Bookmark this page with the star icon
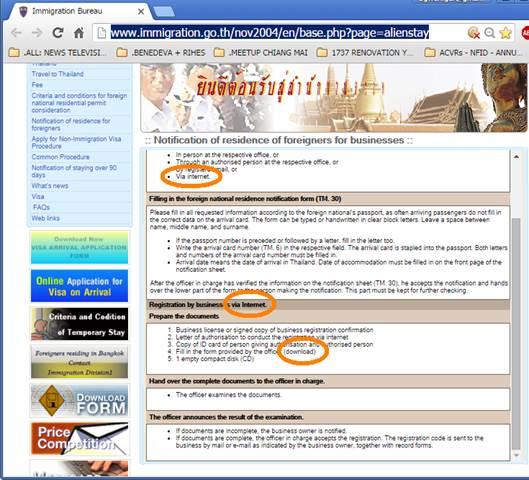 [505, 33]
